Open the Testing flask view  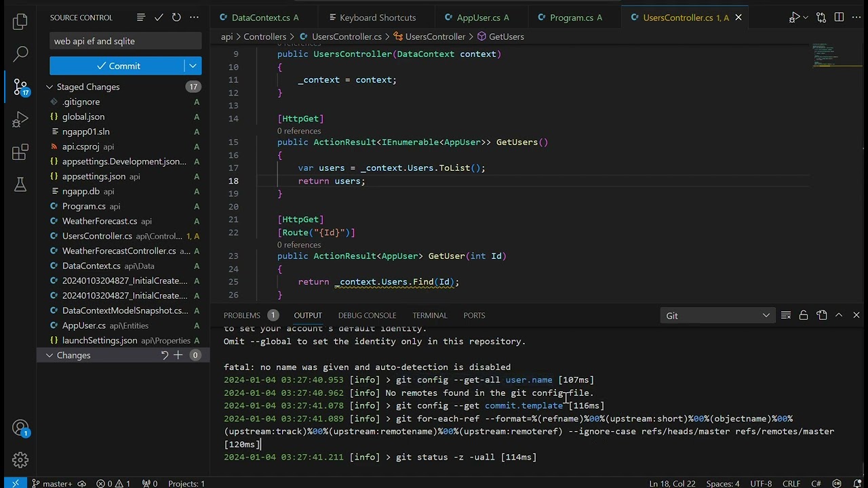[20, 184]
